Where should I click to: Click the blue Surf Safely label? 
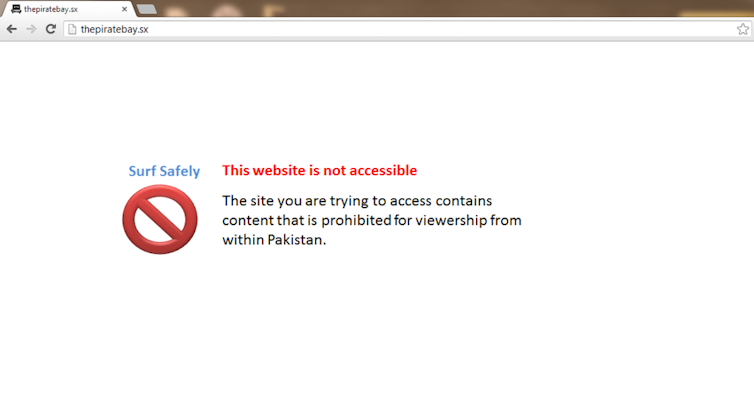(x=164, y=171)
